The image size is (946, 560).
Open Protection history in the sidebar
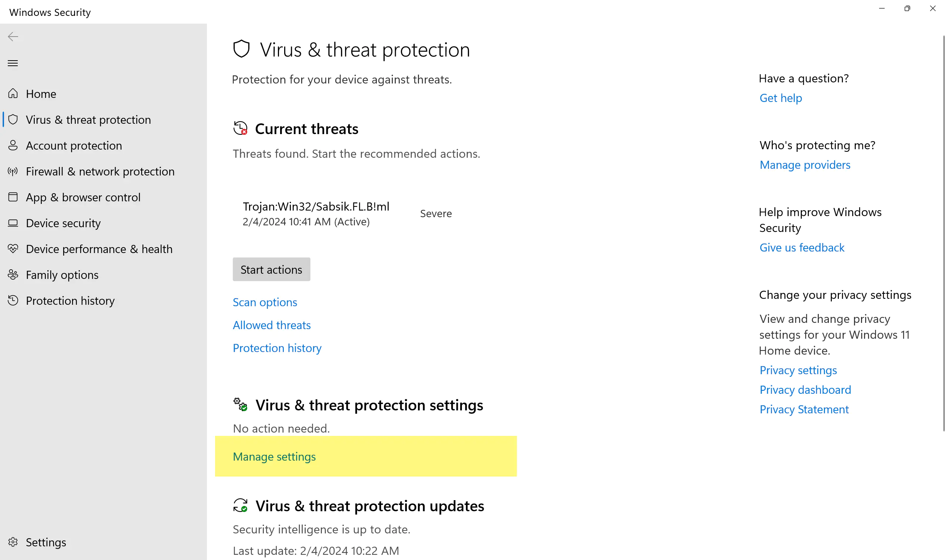70,301
